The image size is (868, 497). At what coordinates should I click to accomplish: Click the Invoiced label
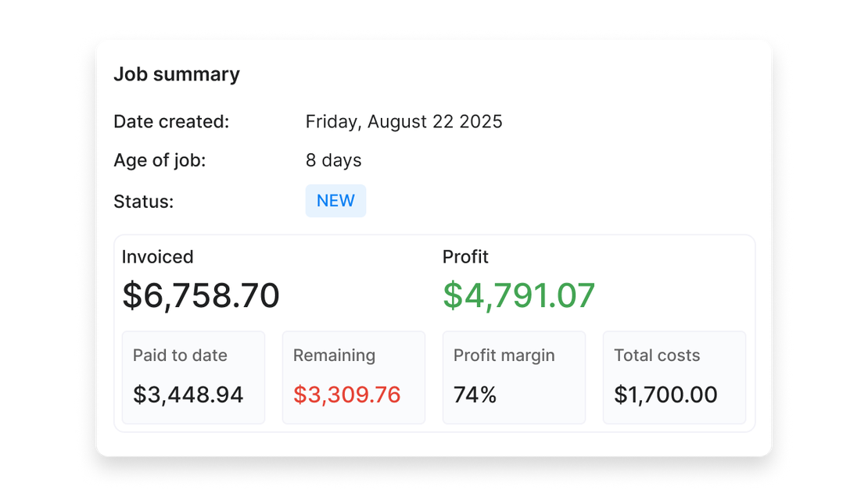(158, 256)
